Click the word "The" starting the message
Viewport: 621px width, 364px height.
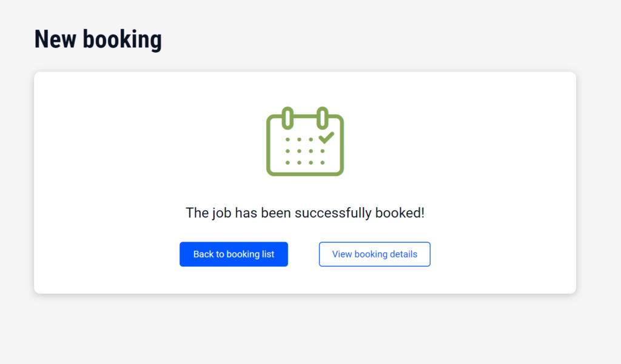click(197, 213)
